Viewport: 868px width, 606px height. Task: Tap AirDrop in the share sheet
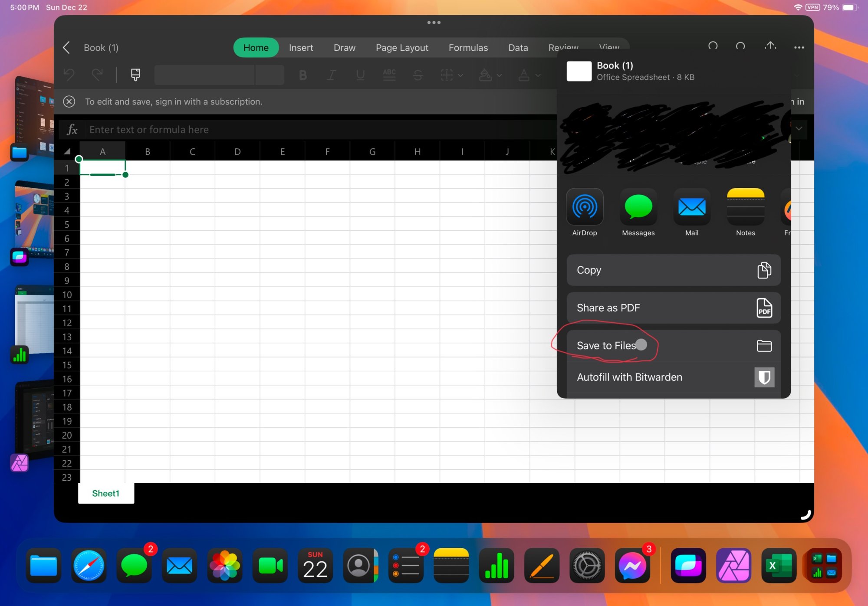pos(585,207)
